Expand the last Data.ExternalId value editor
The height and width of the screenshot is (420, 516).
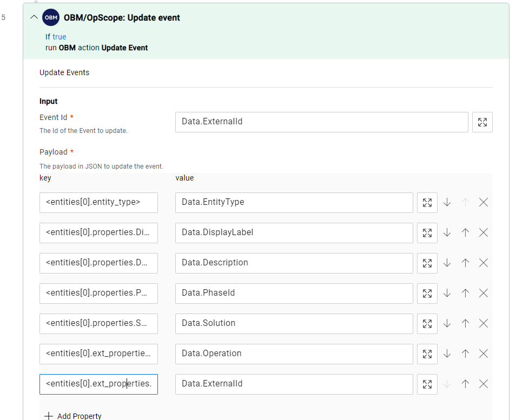pos(427,384)
